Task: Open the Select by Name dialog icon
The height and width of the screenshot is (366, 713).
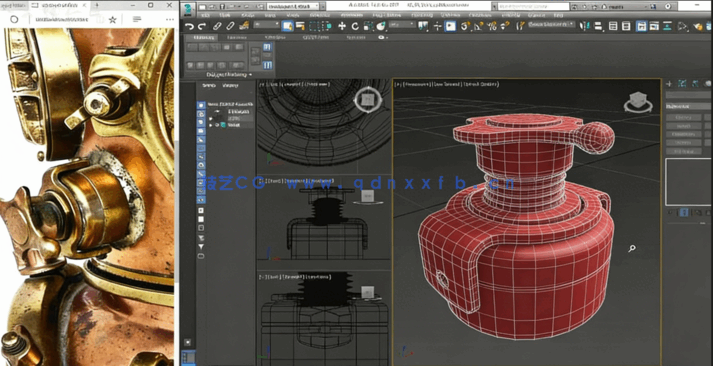Action: pyautogui.click(x=301, y=26)
